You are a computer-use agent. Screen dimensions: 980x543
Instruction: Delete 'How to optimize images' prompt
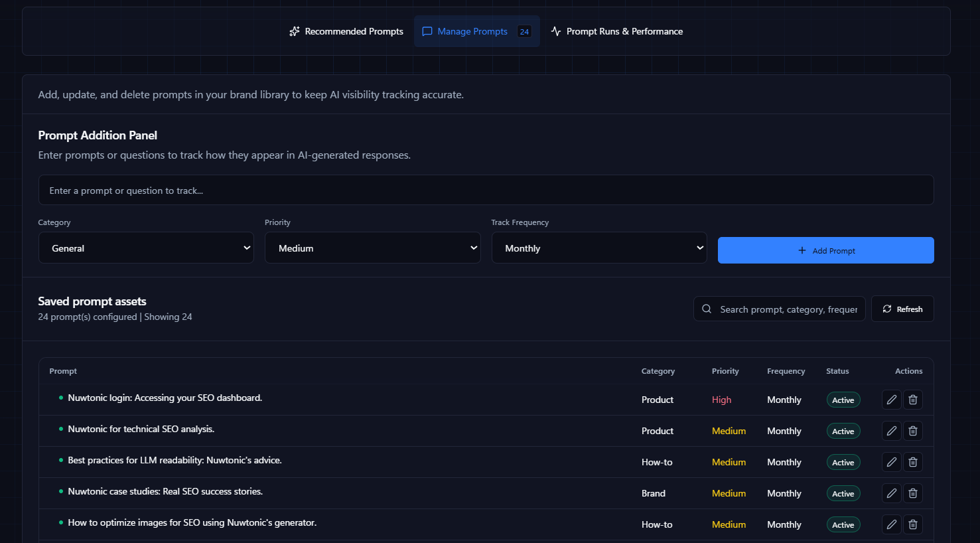913,524
